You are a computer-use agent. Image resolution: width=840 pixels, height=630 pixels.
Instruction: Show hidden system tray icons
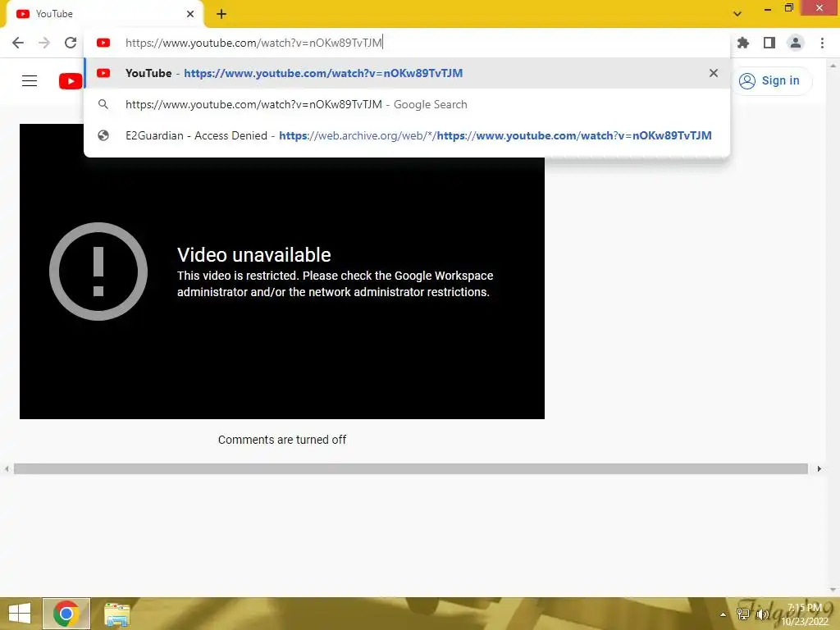[723, 614]
